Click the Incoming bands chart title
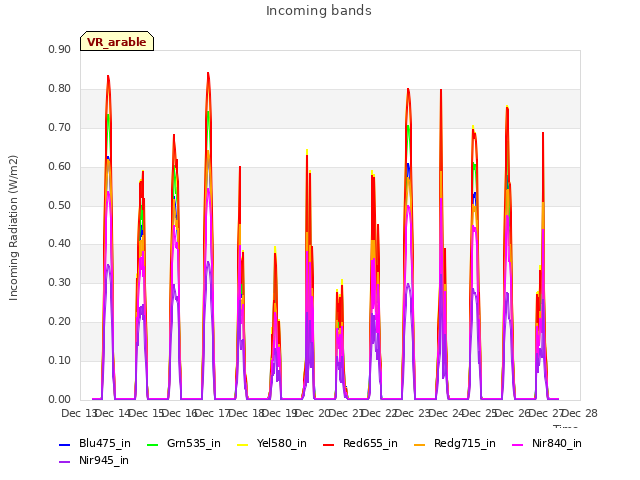Image resolution: width=640 pixels, height=480 pixels. tap(319, 11)
